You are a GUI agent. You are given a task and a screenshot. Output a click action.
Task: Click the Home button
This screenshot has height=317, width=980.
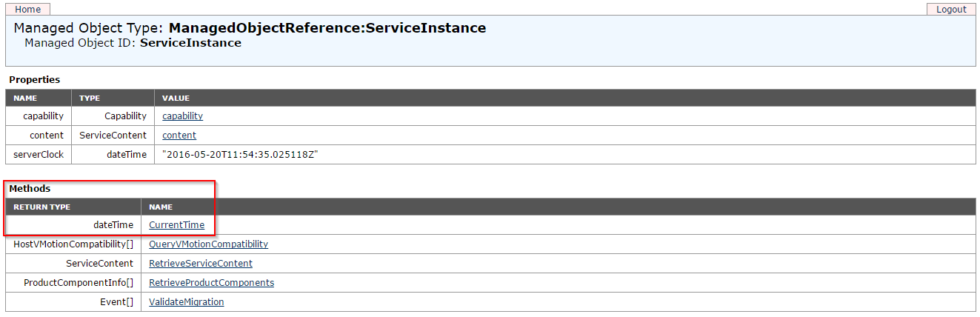[x=28, y=10]
